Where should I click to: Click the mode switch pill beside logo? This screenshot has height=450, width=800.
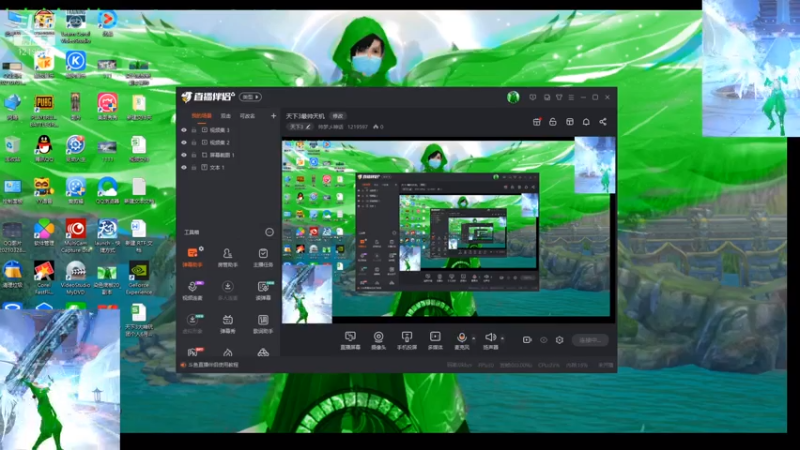[251, 97]
